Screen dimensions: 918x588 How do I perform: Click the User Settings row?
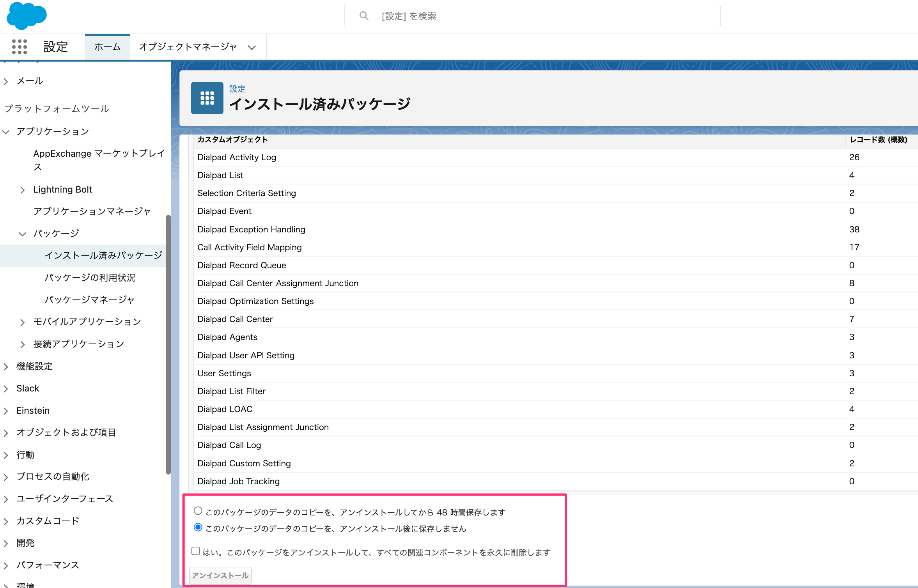(x=555, y=373)
